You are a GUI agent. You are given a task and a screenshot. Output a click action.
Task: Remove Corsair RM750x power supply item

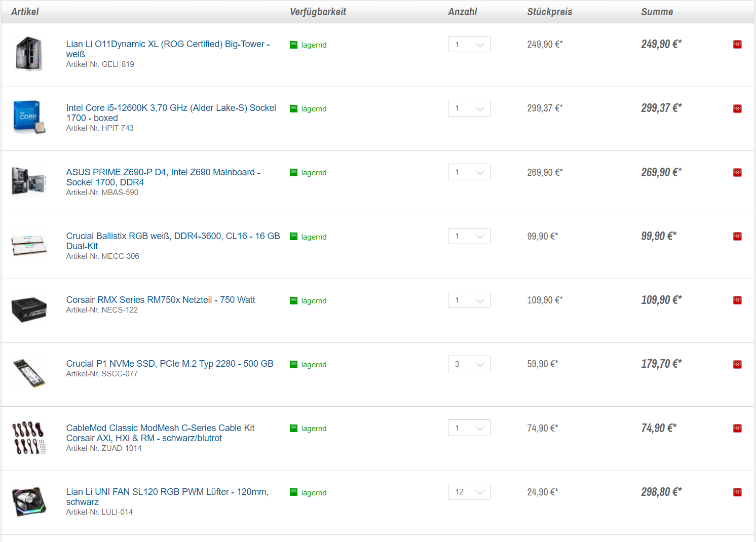[737, 300]
